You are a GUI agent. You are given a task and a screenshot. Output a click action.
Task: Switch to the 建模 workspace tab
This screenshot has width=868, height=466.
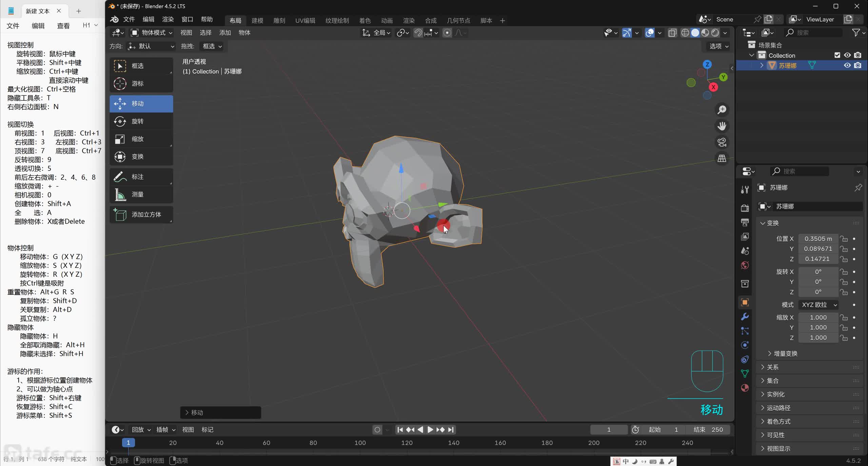257,21
